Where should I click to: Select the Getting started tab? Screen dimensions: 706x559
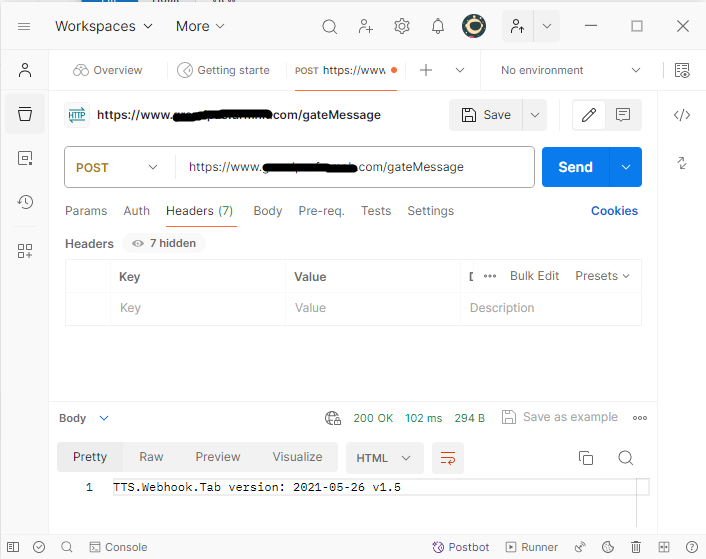click(x=224, y=70)
